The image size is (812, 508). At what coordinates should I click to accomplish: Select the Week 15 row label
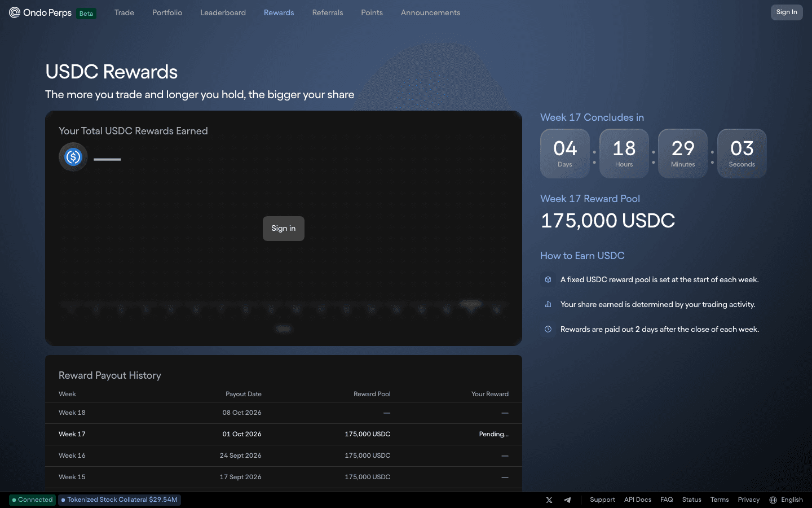pyautogui.click(x=72, y=477)
